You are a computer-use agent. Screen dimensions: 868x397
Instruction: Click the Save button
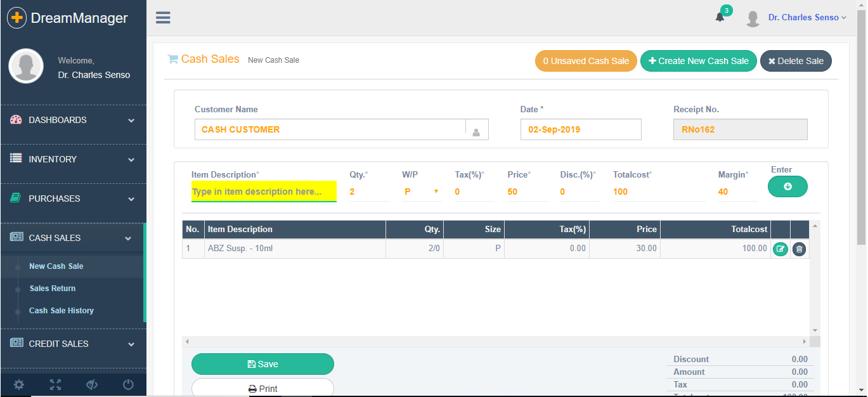pos(262,364)
